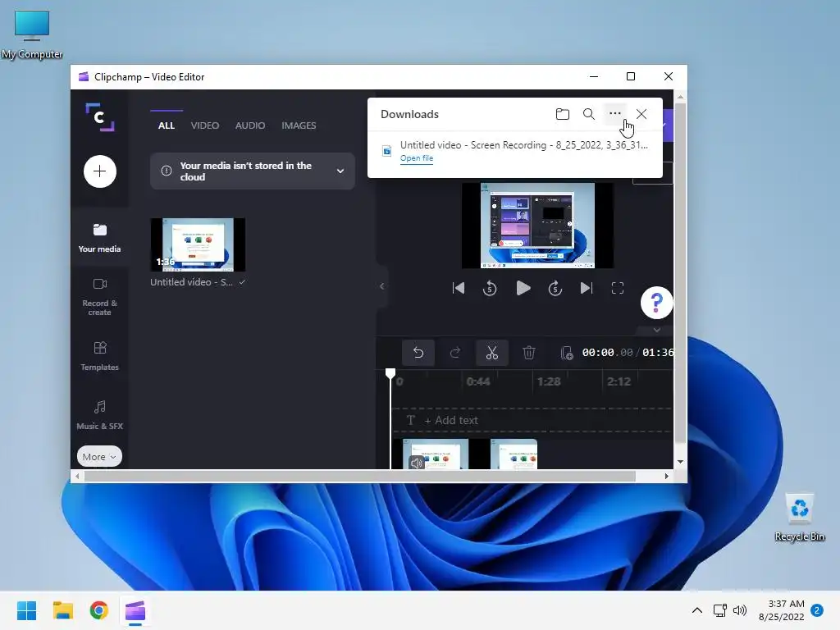The image size is (840, 630).
Task: Switch to the AUDIO media tab
Action: pyautogui.click(x=250, y=126)
